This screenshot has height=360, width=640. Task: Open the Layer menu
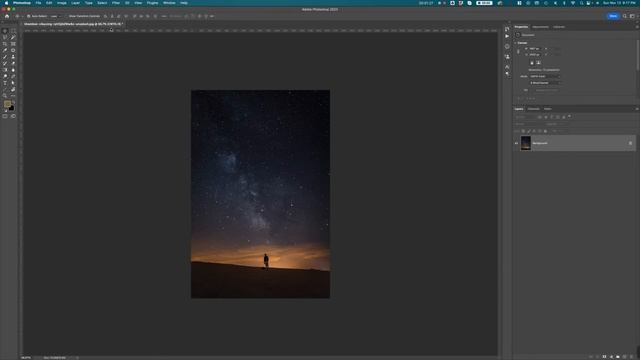(76, 3)
